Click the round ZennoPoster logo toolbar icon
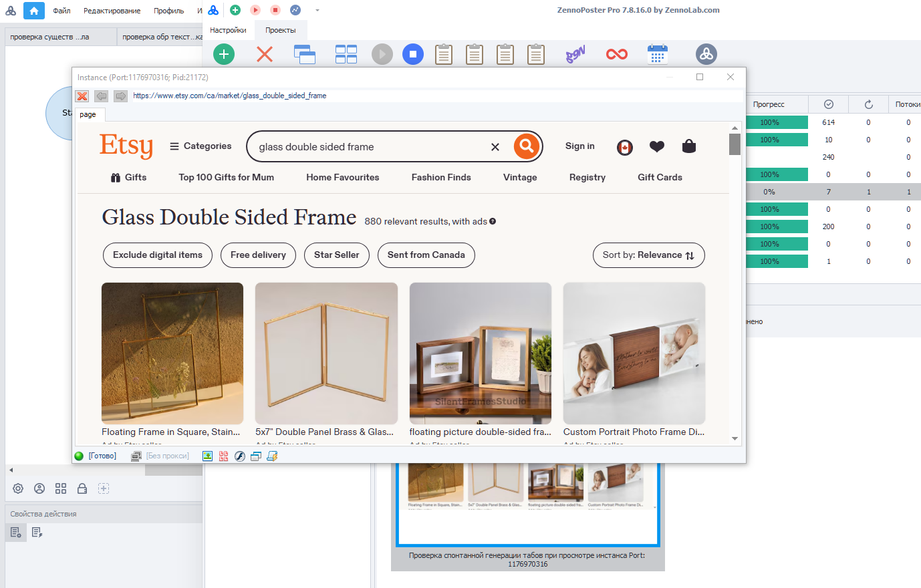Screen dimensions: 921x588 tap(706, 54)
